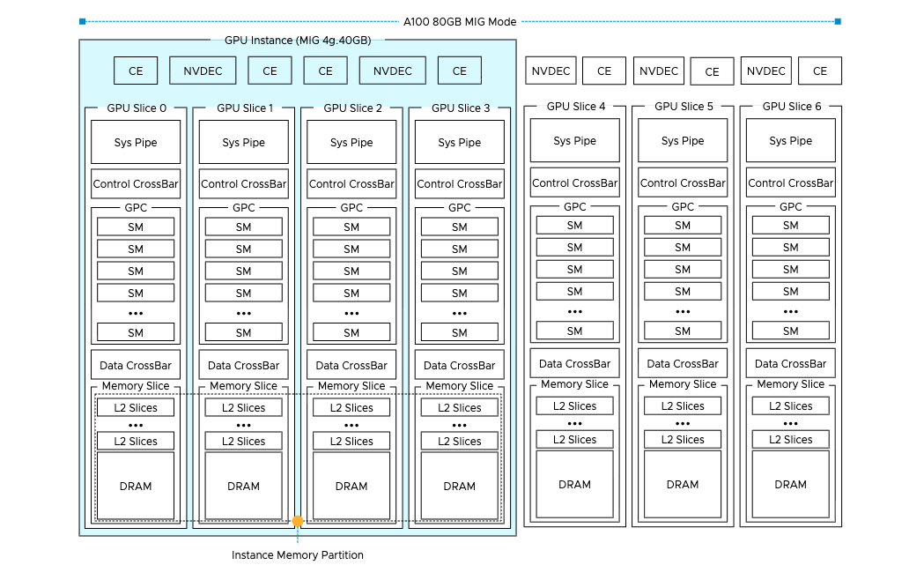Viewport: 924px width, 580px height.
Task: Select the DRAM block in GPU Slice 0
Action: click(x=136, y=486)
